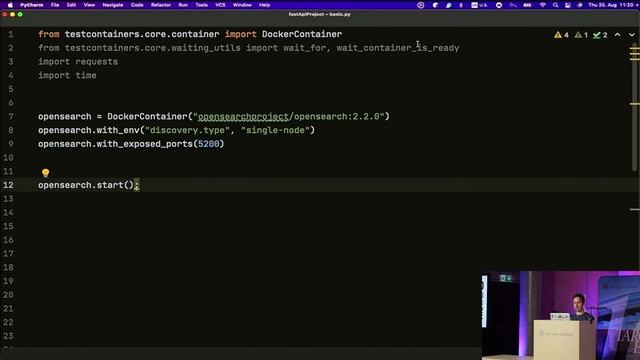The image size is (640, 360).
Task: Open the typo indicator showing 2
Action: pos(600,35)
